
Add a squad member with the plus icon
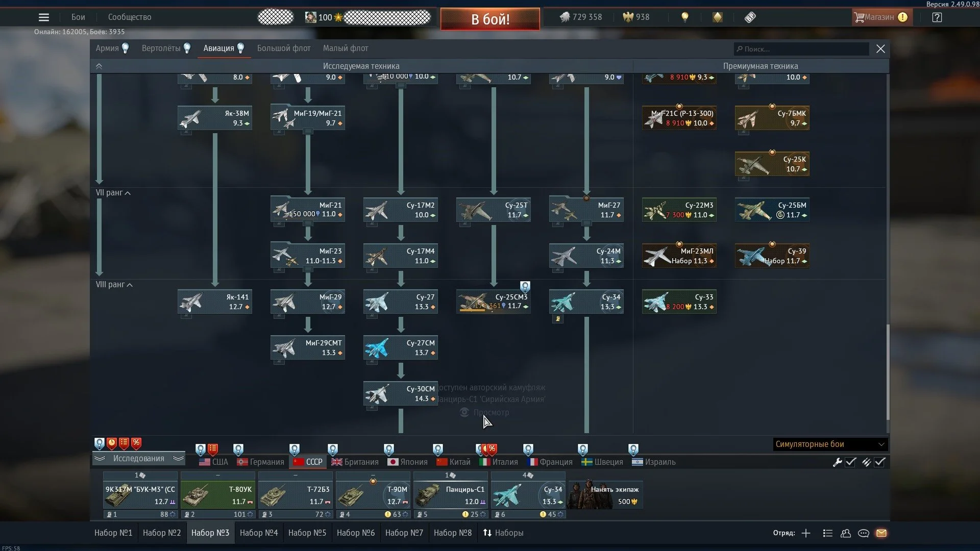coord(806,533)
